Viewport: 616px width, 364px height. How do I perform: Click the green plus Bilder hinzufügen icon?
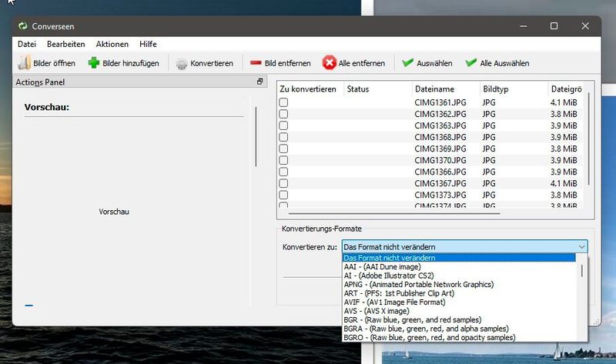click(x=94, y=63)
